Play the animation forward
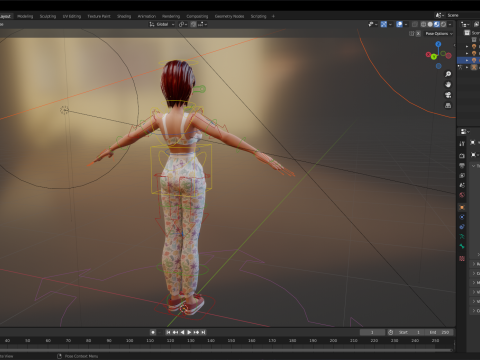The image size is (480, 360). pos(189,332)
